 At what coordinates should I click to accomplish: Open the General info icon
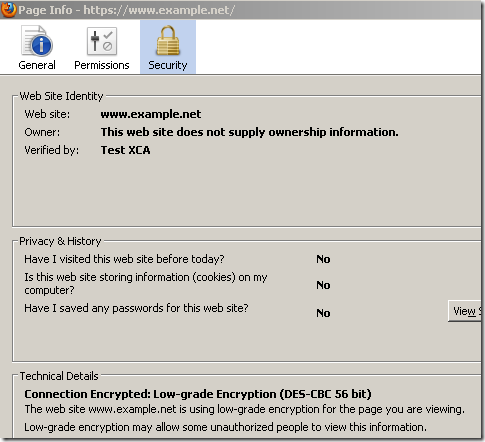coord(37,41)
